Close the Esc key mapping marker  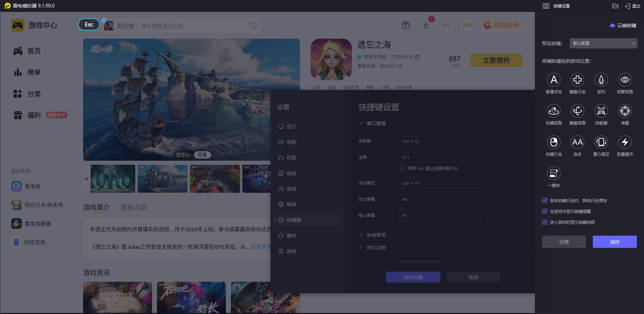(x=104, y=21)
